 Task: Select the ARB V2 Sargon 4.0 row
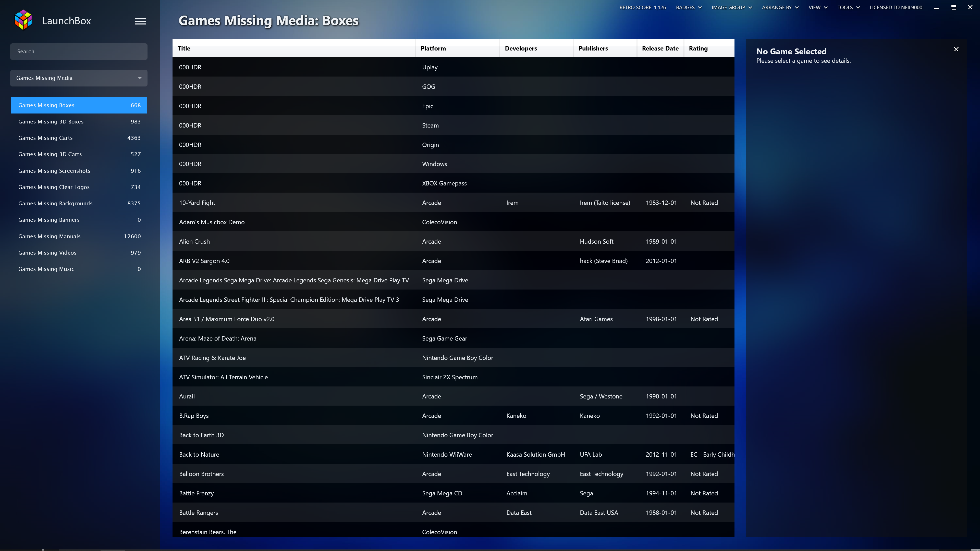click(453, 261)
